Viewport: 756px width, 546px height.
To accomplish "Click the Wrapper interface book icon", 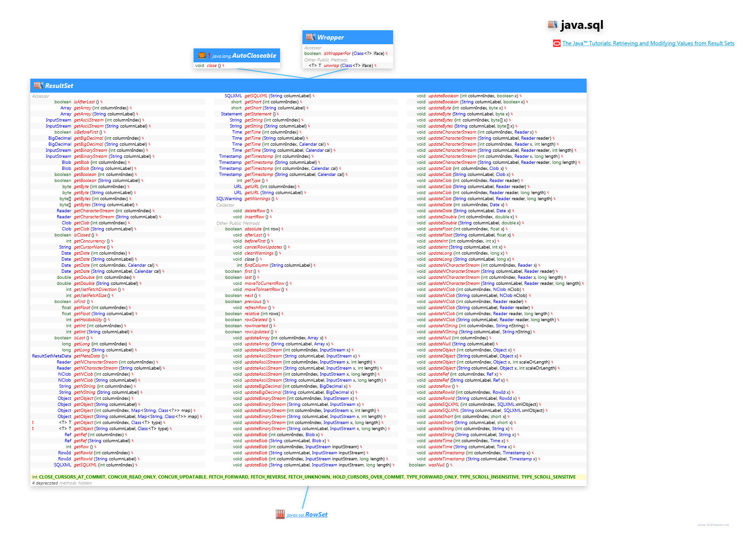I will pos(310,37).
